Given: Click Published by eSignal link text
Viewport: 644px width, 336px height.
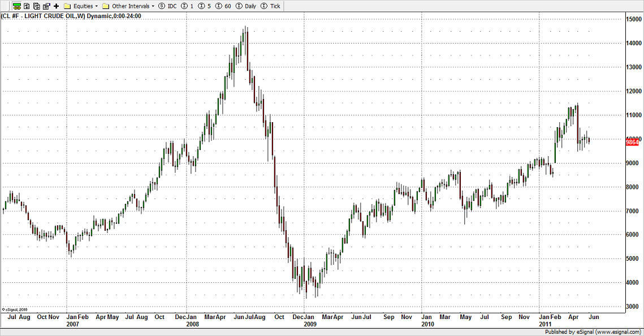Looking at the screenshot, I should pyautogui.click(x=593, y=332).
